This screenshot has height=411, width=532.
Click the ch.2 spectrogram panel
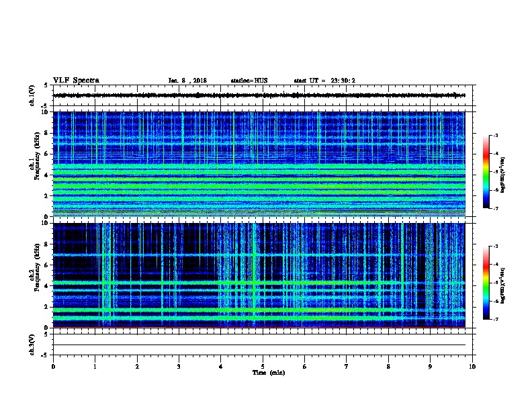(259, 275)
